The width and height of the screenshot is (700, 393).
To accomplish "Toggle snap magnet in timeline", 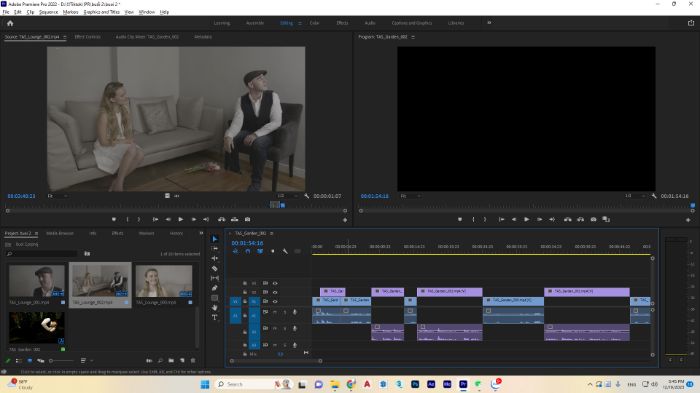I will click(248, 251).
